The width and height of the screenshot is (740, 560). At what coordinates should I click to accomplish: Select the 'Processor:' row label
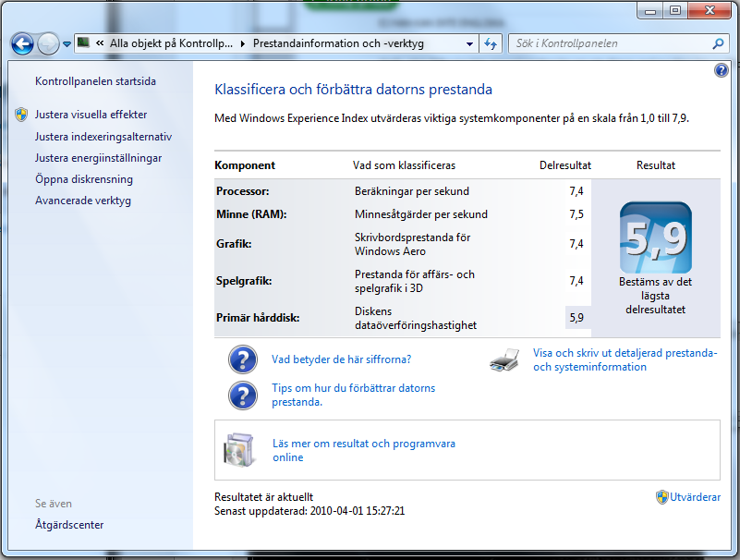pos(243,191)
